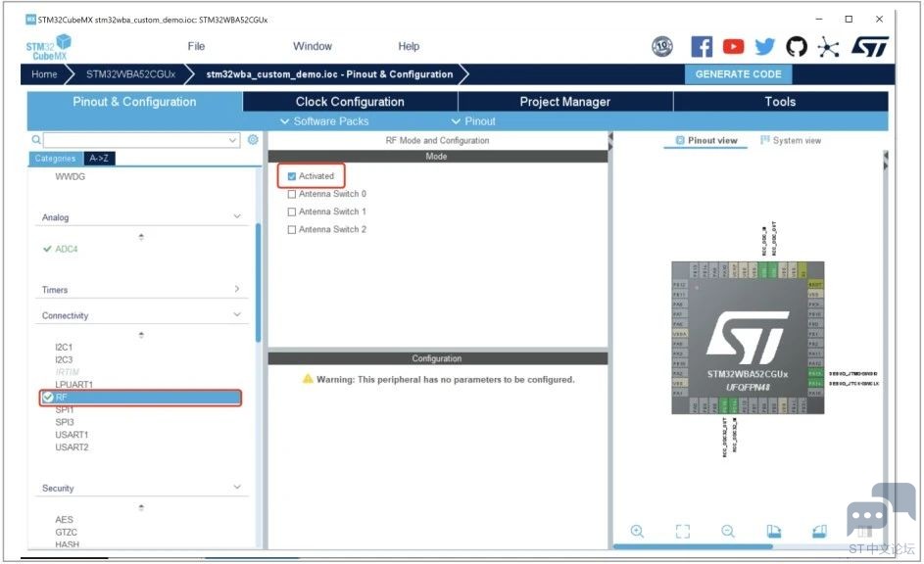Go to the Home breadcrumb
924x564 pixels.
click(x=44, y=74)
